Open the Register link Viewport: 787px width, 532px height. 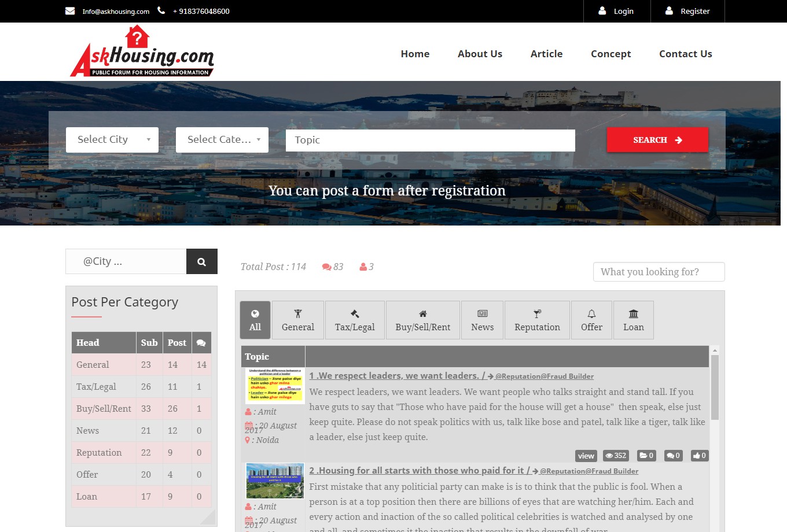pyautogui.click(x=687, y=11)
